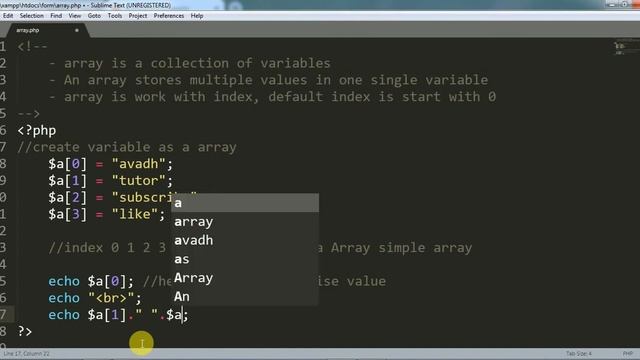Click the "like" string on line 11
640x360 pixels.
pyautogui.click(x=134, y=214)
